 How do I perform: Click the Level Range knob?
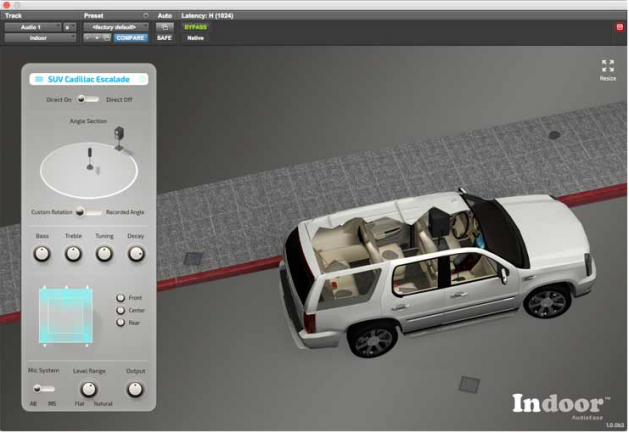pyautogui.click(x=89, y=389)
